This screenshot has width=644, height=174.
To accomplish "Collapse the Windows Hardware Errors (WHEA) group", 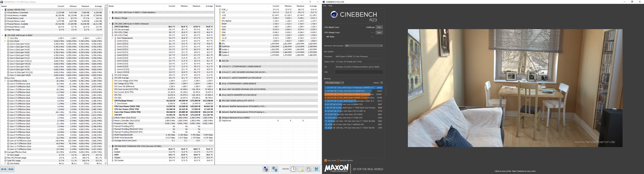I will tap(217, 118).
